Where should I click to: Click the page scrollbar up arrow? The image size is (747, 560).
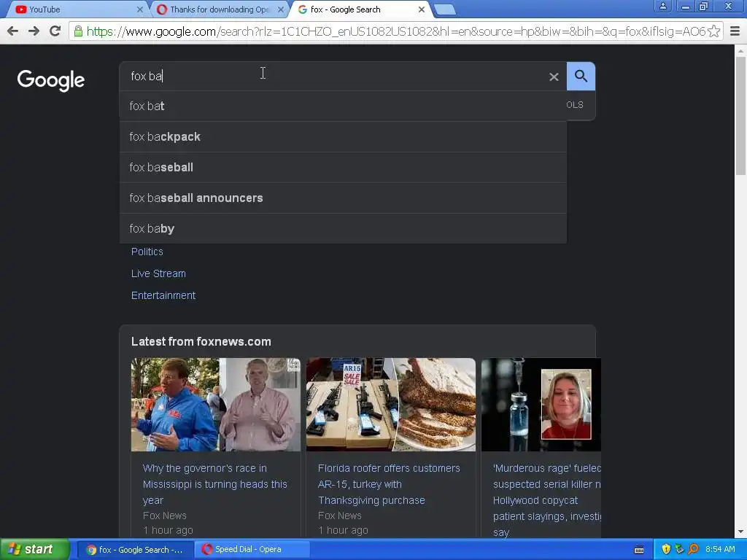pyautogui.click(x=741, y=50)
